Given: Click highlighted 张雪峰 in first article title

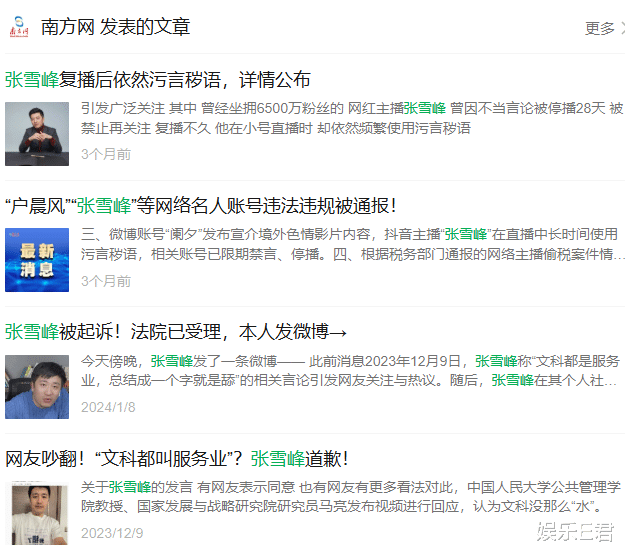Looking at the screenshot, I should coord(32,79).
